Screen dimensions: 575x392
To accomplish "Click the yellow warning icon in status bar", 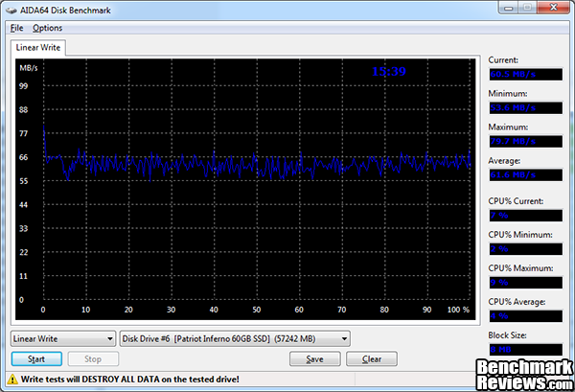I will (x=12, y=380).
